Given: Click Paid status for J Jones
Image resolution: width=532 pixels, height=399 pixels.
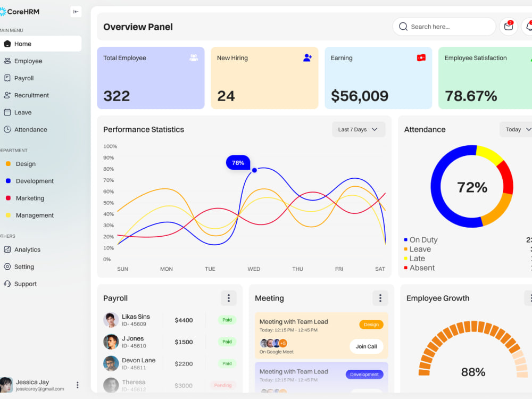Looking at the screenshot, I should (227, 342).
